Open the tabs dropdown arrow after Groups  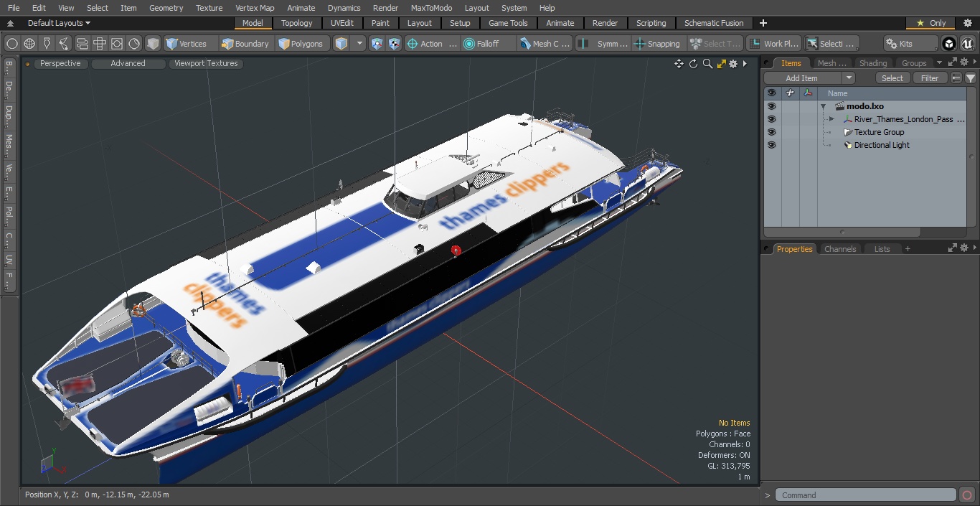click(939, 63)
